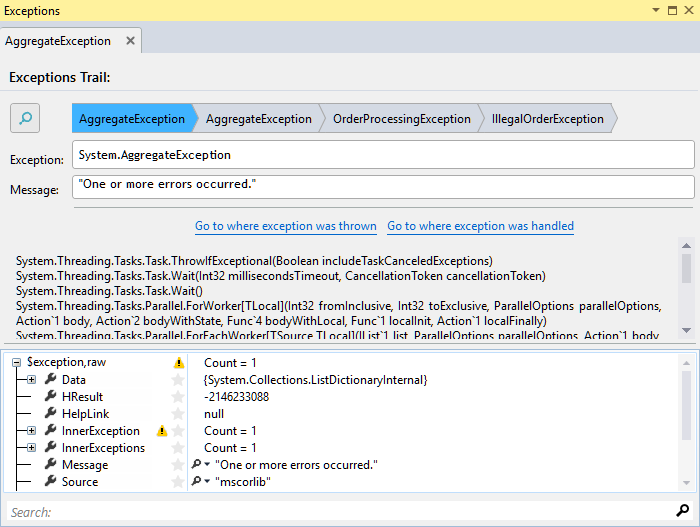Click the magnifier search button beside exceptions trail
This screenshot has width=700, height=527.
(25, 118)
